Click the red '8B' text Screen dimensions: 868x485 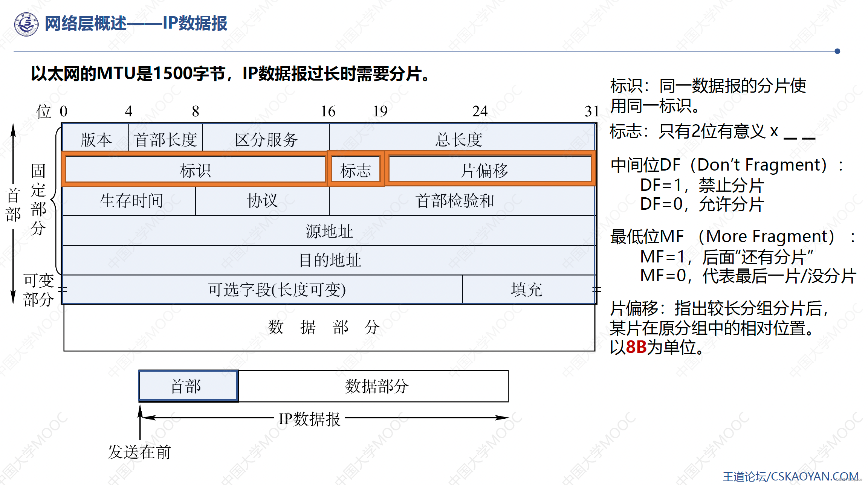pos(636,347)
